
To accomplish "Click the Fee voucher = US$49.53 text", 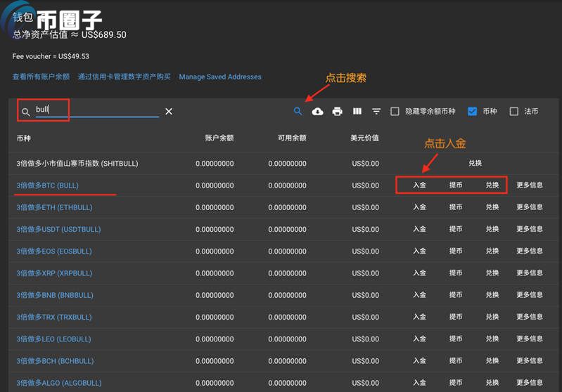I will point(51,56).
